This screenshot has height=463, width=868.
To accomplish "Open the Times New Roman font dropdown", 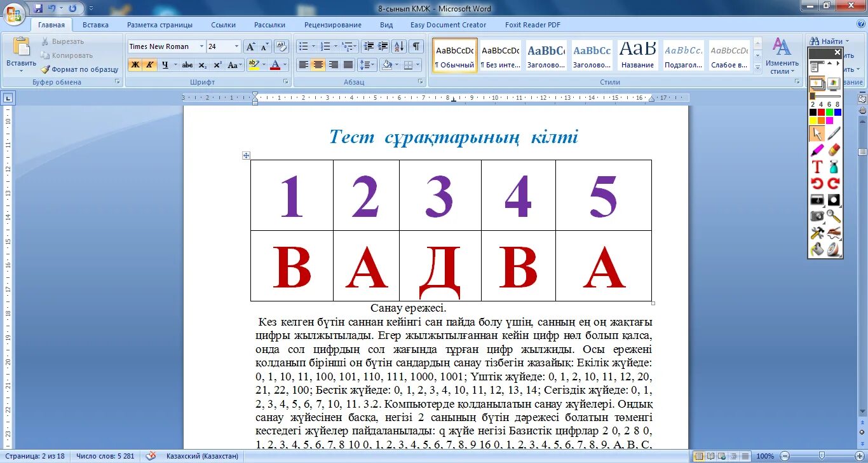I will click(x=201, y=46).
